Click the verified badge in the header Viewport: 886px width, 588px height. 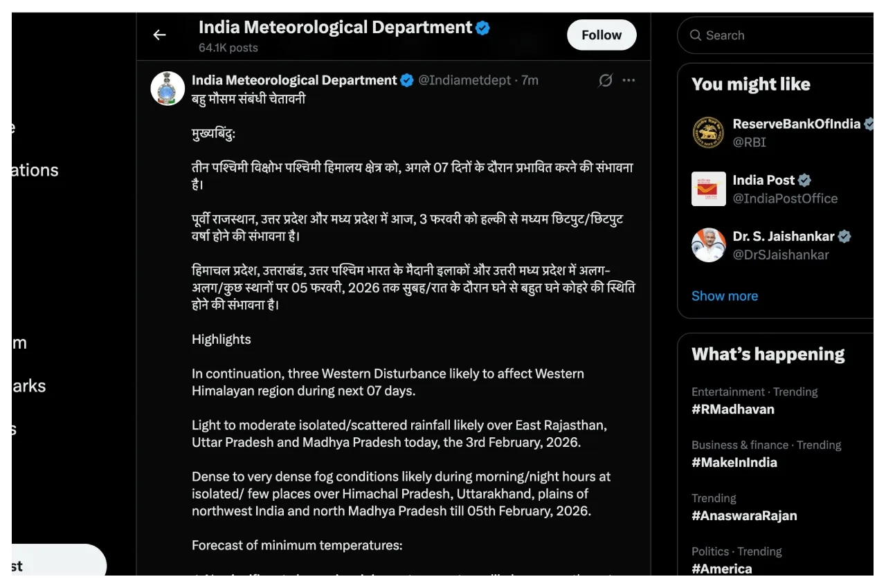[483, 28]
